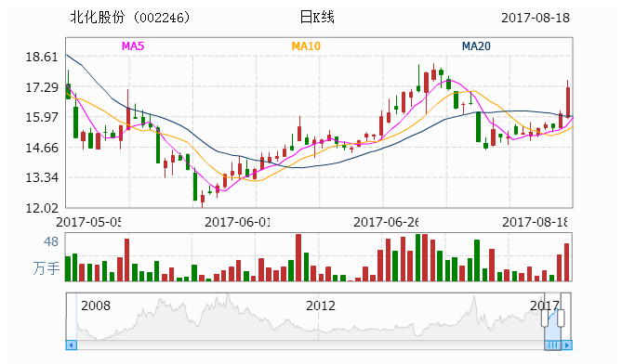Image resolution: width=622 pixels, height=364 pixels.
Task: Click the 北化股份 (002246) stock name
Action: [130, 18]
